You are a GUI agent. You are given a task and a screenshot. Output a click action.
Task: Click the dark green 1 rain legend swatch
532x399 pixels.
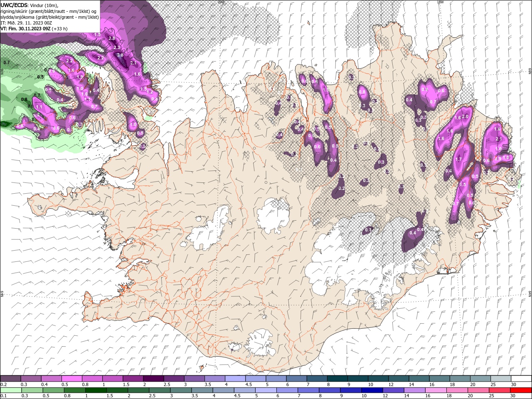[96, 390]
